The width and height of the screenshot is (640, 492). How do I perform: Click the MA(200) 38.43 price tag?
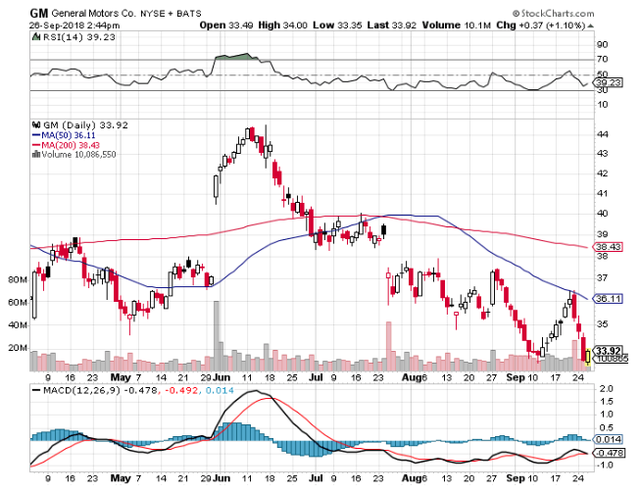(x=608, y=247)
